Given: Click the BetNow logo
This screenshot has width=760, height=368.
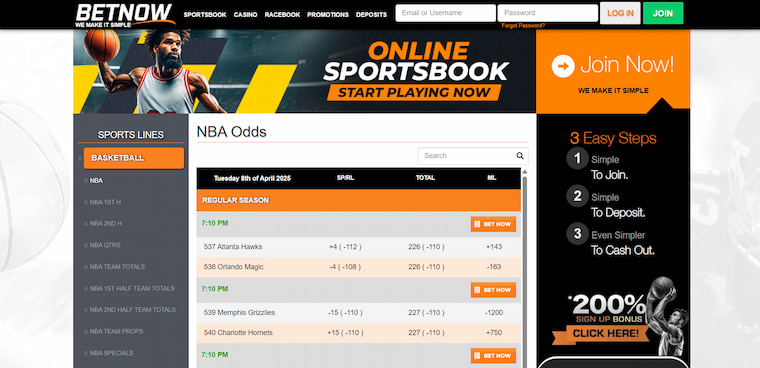Looking at the screenshot, I should coord(125,15).
